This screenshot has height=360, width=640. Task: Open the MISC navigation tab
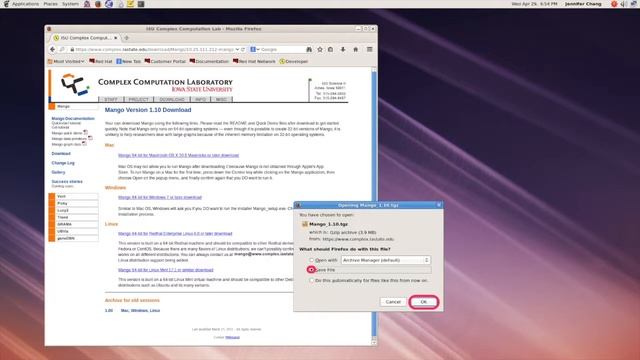tap(221, 99)
